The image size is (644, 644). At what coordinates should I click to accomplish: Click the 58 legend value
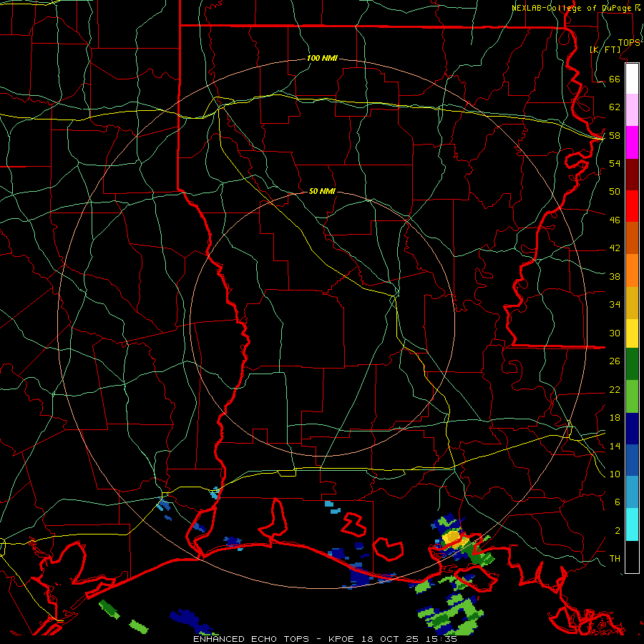tap(615, 135)
